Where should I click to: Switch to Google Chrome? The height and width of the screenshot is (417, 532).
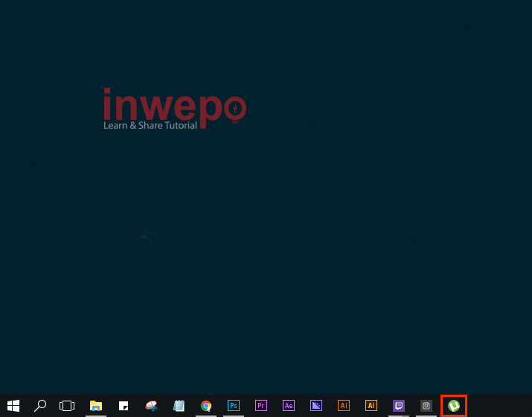pyautogui.click(x=206, y=406)
